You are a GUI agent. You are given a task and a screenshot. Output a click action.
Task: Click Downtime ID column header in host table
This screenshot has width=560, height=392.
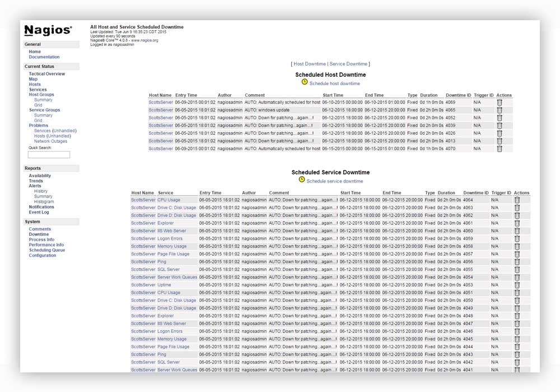tap(458, 95)
